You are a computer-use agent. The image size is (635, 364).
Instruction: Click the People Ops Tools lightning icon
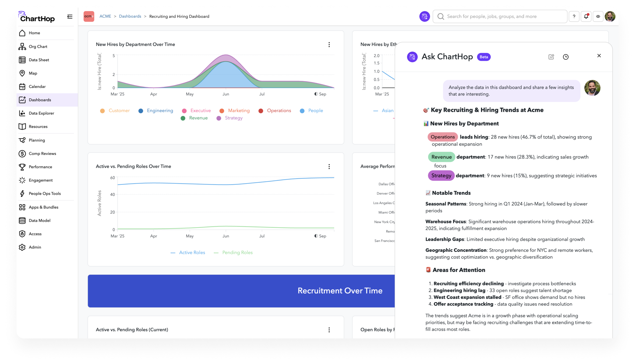(x=22, y=194)
